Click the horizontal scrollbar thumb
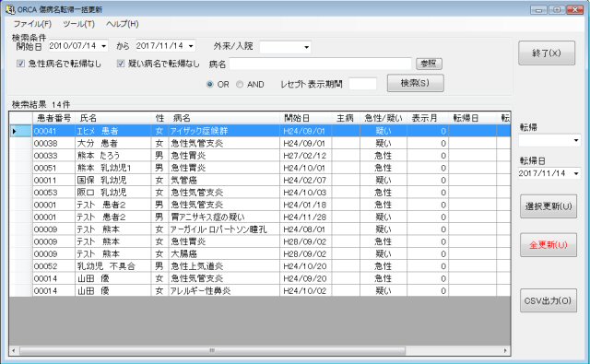The image size is (590, 364). (213, 350)
